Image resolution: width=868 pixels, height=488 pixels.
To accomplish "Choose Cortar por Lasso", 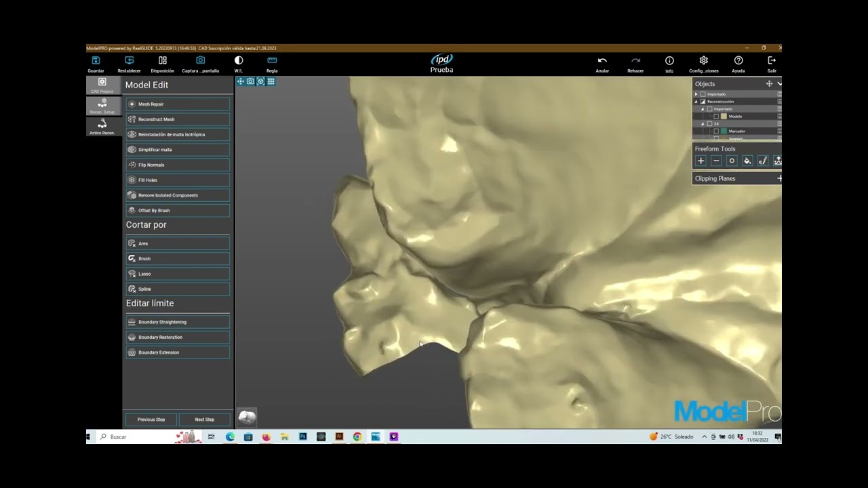I will point(178,274).
